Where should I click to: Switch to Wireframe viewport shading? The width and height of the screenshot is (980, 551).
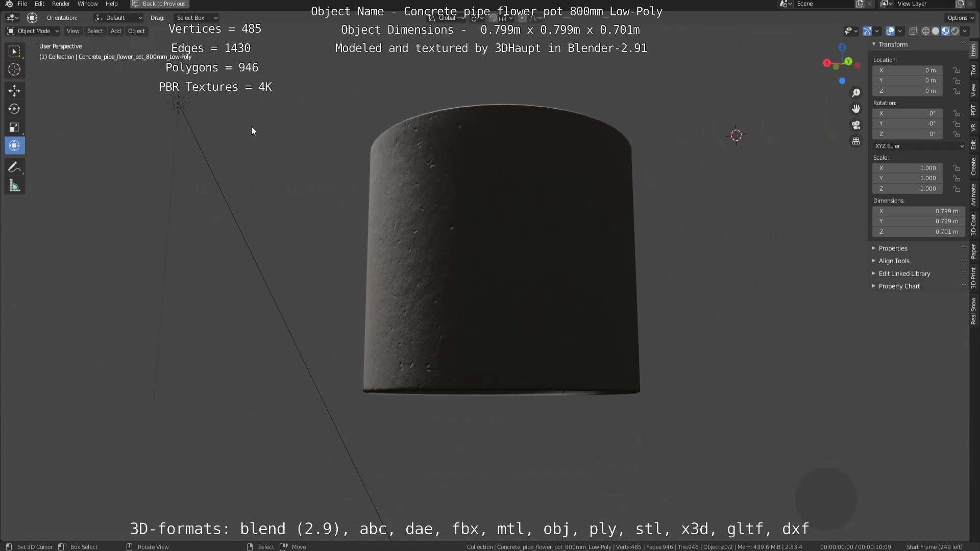[x=926, y=31]
